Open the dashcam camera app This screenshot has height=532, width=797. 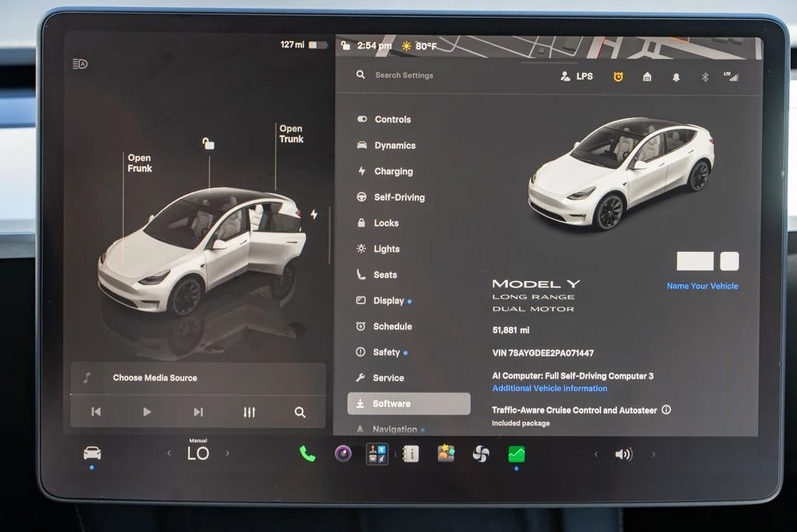coord(343,453)
